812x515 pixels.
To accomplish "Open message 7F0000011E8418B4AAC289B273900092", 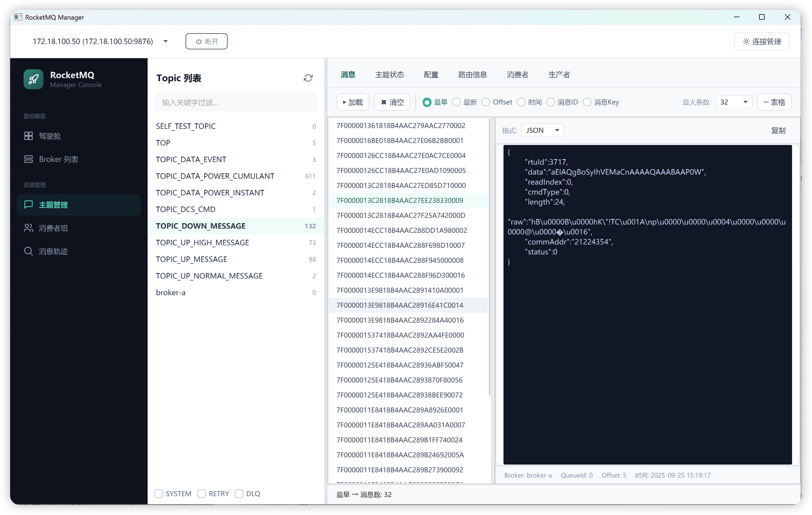I will pyautogui.click(x=408, y=470).
